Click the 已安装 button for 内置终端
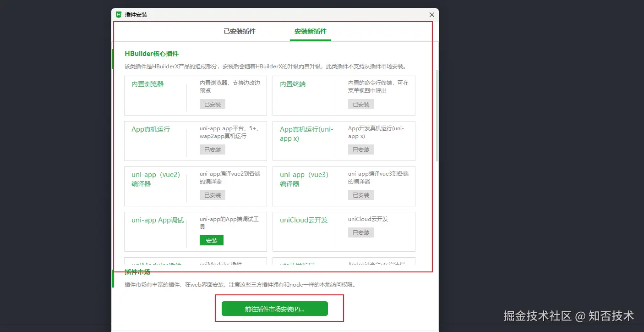644x332 pixels. tap(361, 104)
